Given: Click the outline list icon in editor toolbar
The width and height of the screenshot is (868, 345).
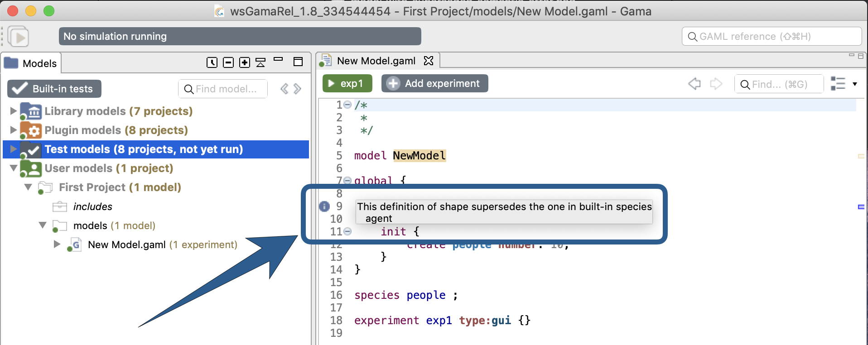Looking at the screenshot, I should coord(838,84).
